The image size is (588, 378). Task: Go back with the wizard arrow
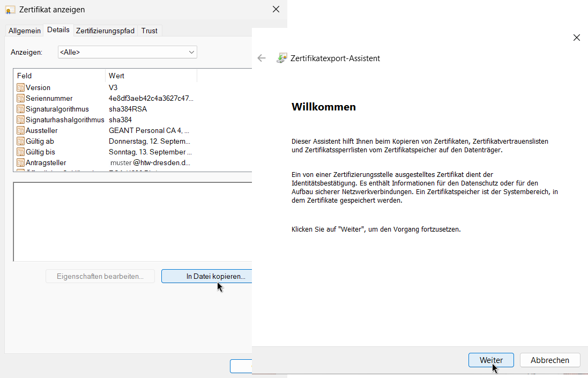(262, 58)
